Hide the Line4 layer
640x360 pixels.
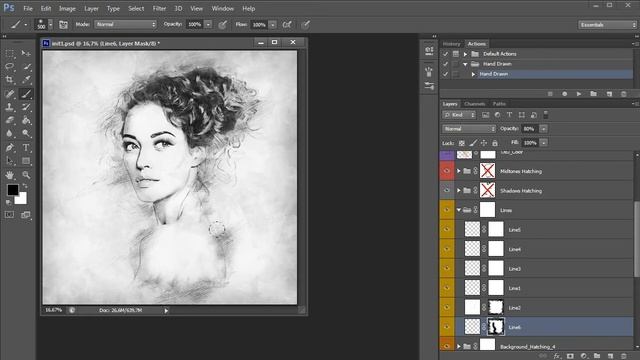tap(447, 249)
